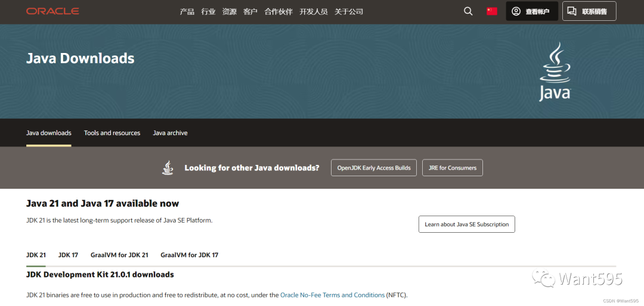Click the small Java icon beside 'Looking for'
644x306 pixels.
tap(168, 168)
